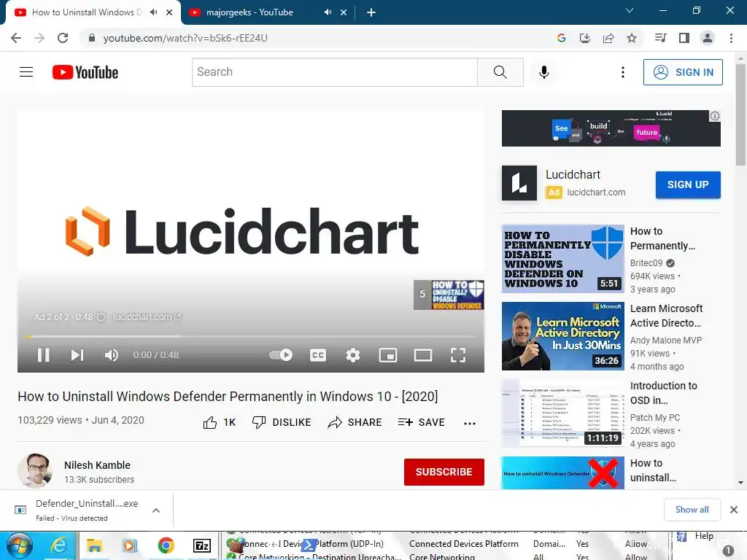Switch to theater mode

point(423,355)
